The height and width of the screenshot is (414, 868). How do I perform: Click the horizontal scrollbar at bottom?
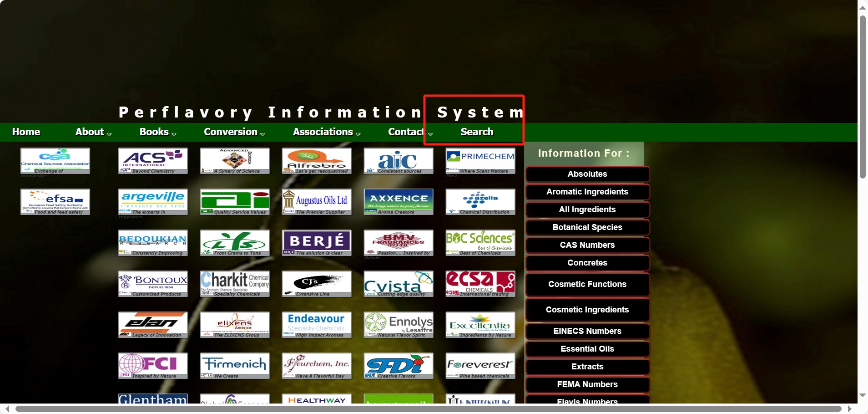(x=428, y=409)
